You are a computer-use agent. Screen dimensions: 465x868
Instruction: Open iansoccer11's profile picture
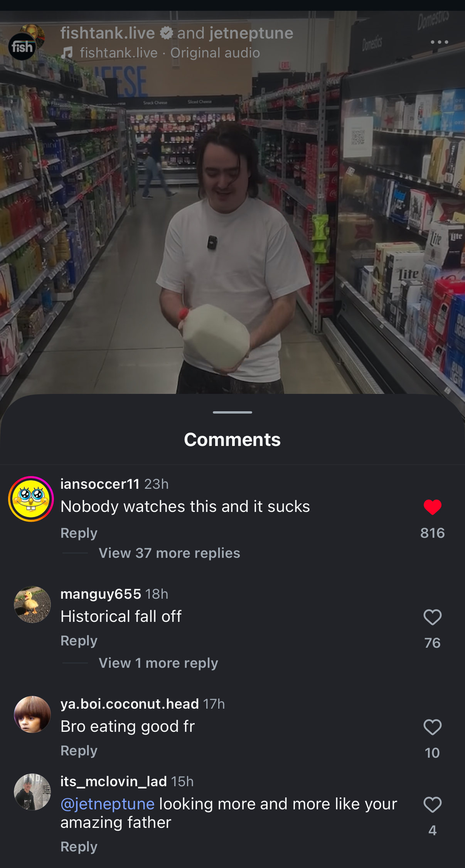[31, 499]
